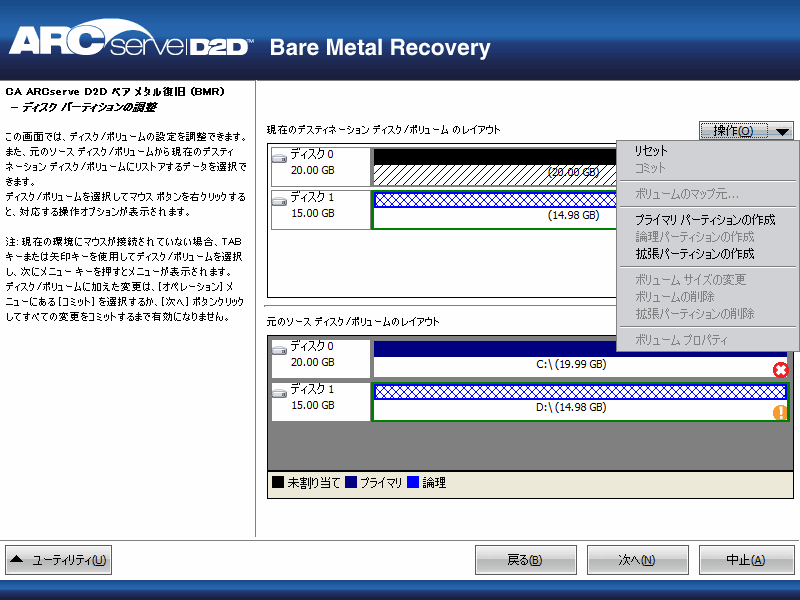This screenshot has height=600, width=800.
Task: Click the dark blue primary legend swatch
Action: [x=351, y=482]
